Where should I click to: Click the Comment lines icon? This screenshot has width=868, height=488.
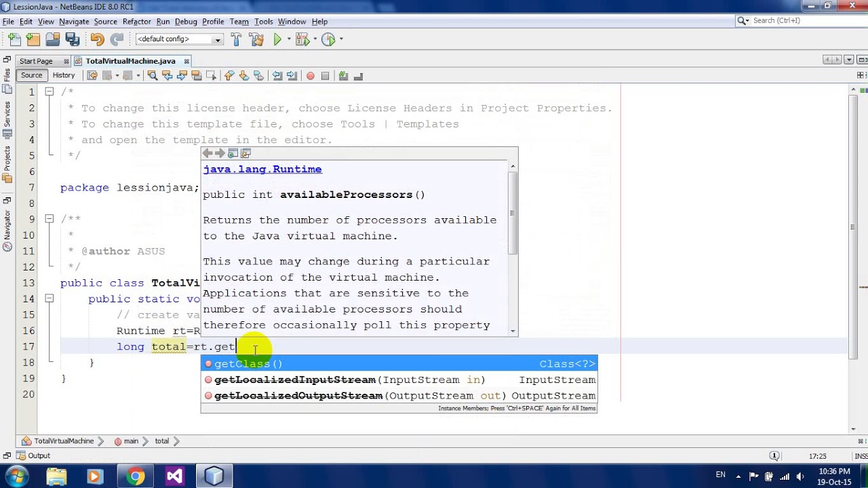click(343, 76)
